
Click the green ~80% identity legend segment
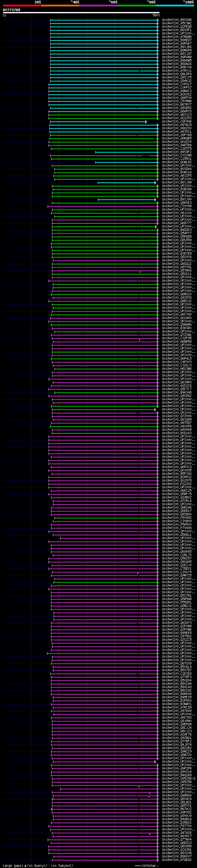[137, 6]
